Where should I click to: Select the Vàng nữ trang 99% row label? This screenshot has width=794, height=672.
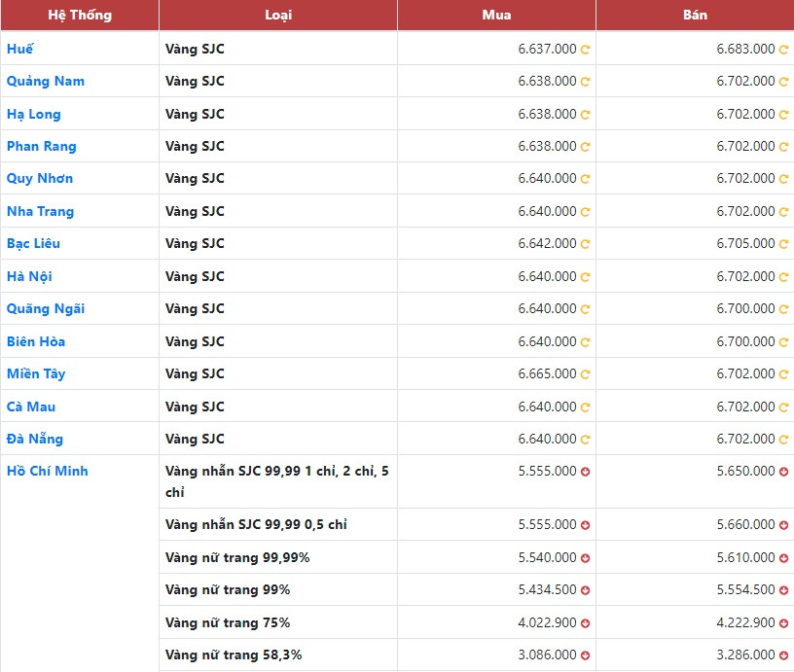[228, 590]
